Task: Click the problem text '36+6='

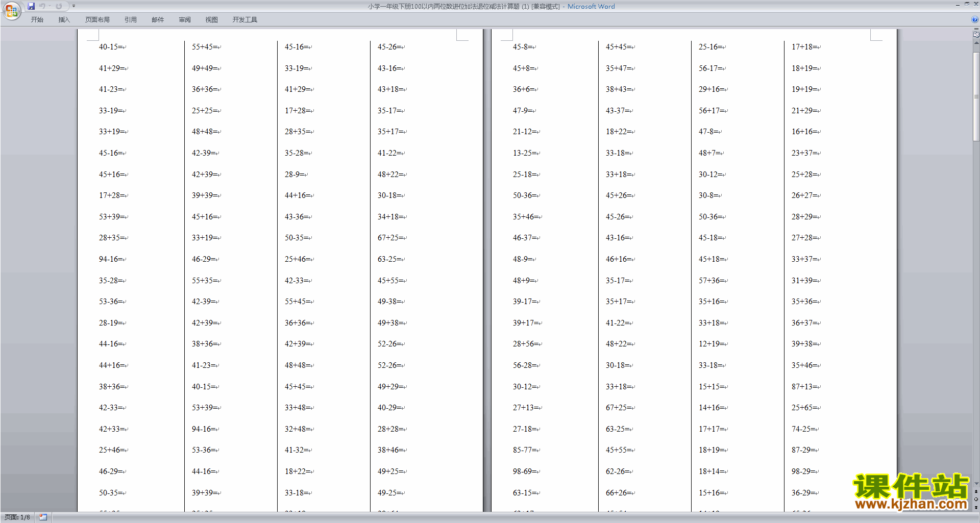Action: tap(524, 89)
